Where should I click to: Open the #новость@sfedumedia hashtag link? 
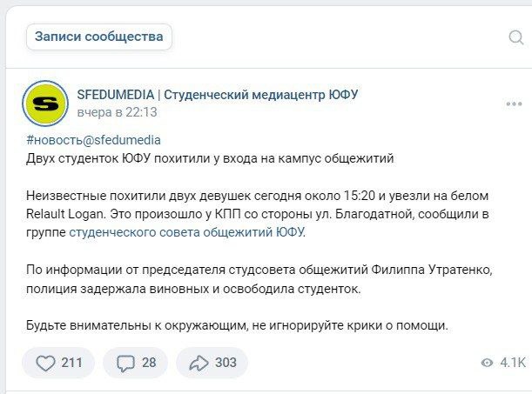click(93, 140)
